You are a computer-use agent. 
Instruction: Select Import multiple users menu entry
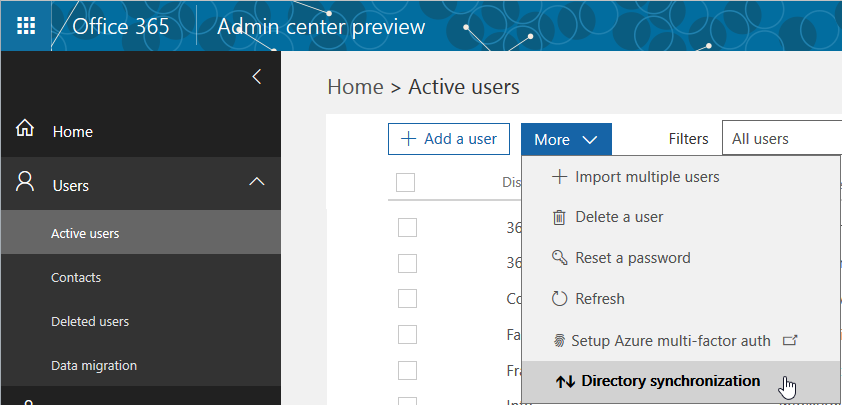point(681,177)
